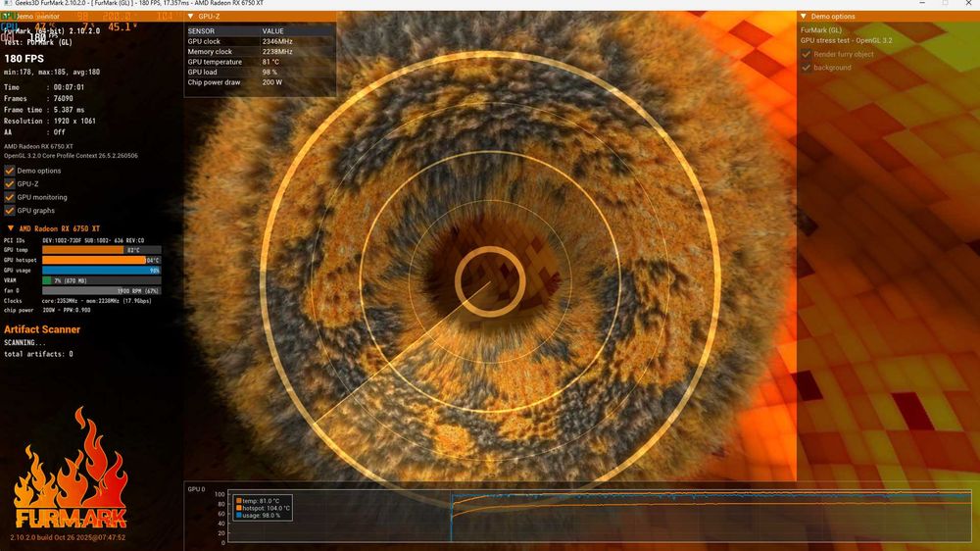Click the OpenGL 3.2.0 Core Profile Context line

pos(71,156)
